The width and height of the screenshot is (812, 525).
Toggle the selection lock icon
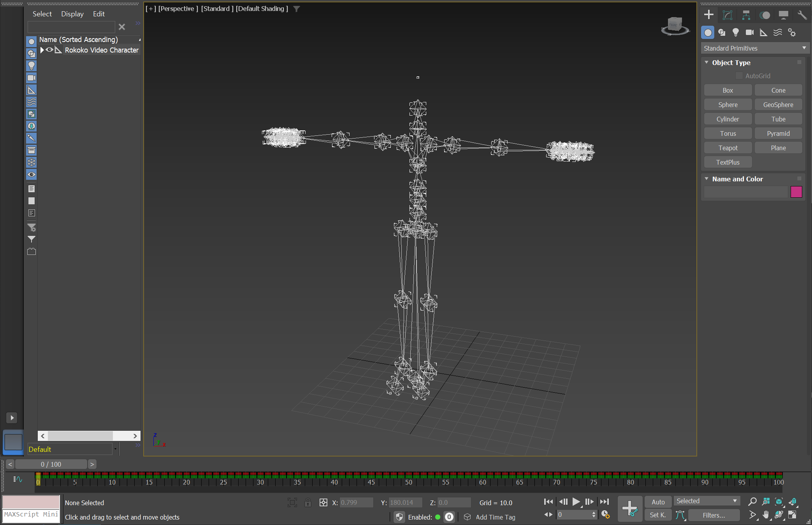(x=308, y=502)
